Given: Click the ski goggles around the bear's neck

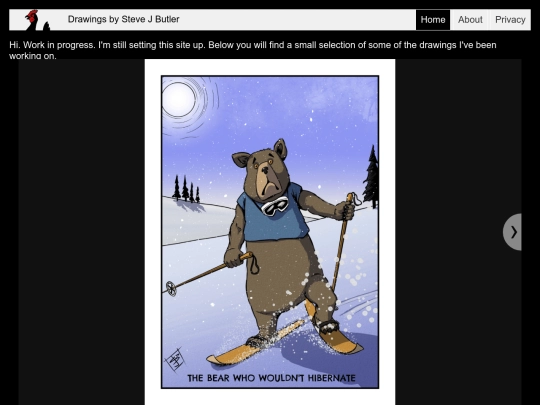Looking at the screenshot, I should coord(274,206).
